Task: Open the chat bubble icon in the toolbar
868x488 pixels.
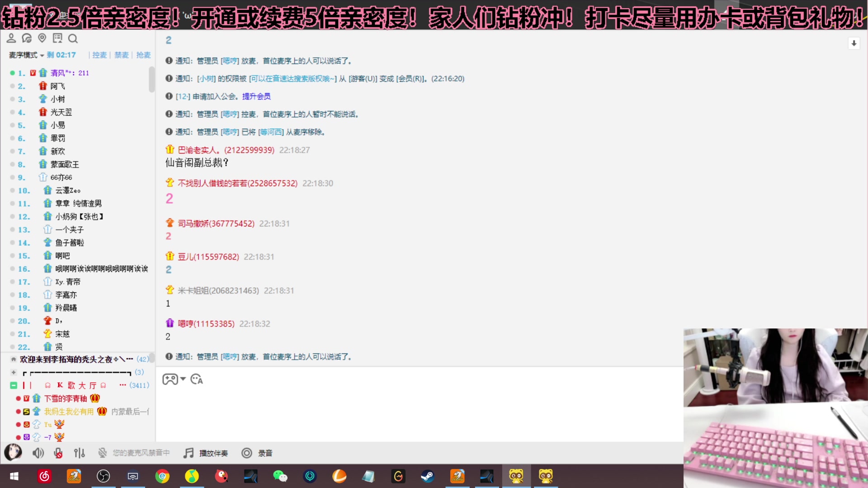Action: (x=27, y=38)
